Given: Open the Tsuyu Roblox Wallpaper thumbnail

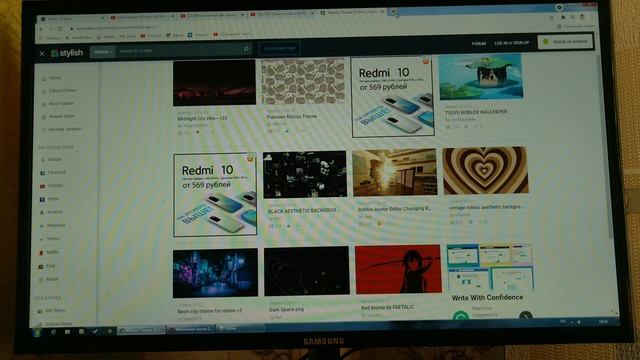Looking at the screenshot, I should tap(481, 77).
